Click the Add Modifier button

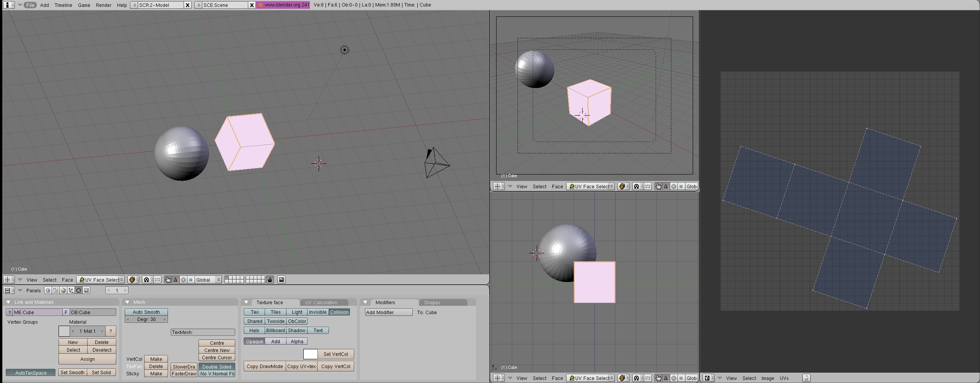388,312
